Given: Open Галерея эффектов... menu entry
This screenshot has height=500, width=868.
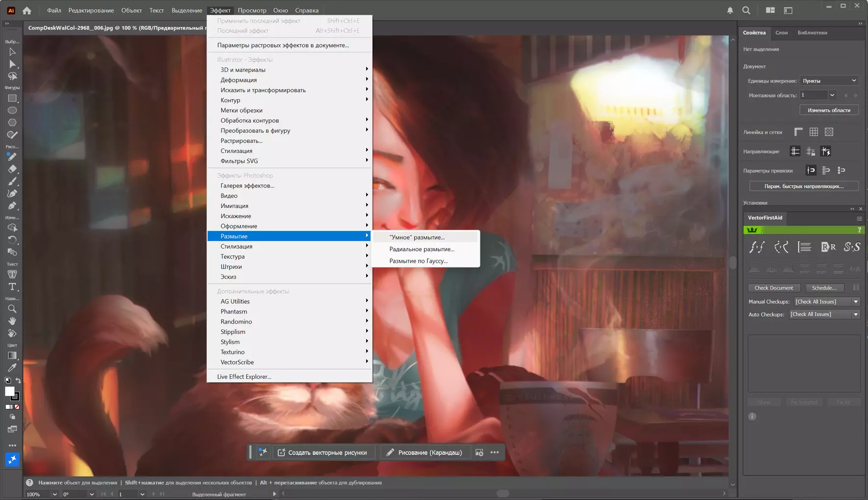Looking at the screenshot, I should pos(290,186).
